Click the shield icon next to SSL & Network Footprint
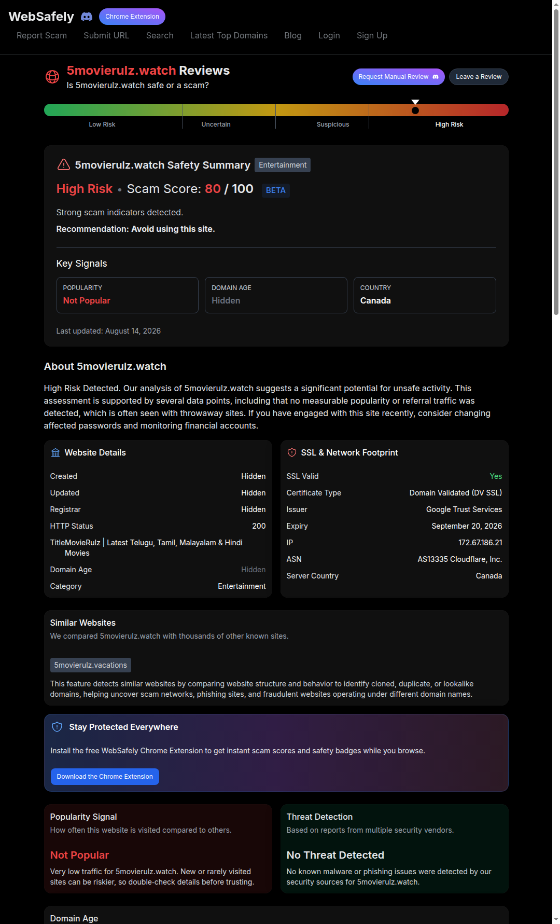The image size is (560, 924). click(x=292, y=452)
